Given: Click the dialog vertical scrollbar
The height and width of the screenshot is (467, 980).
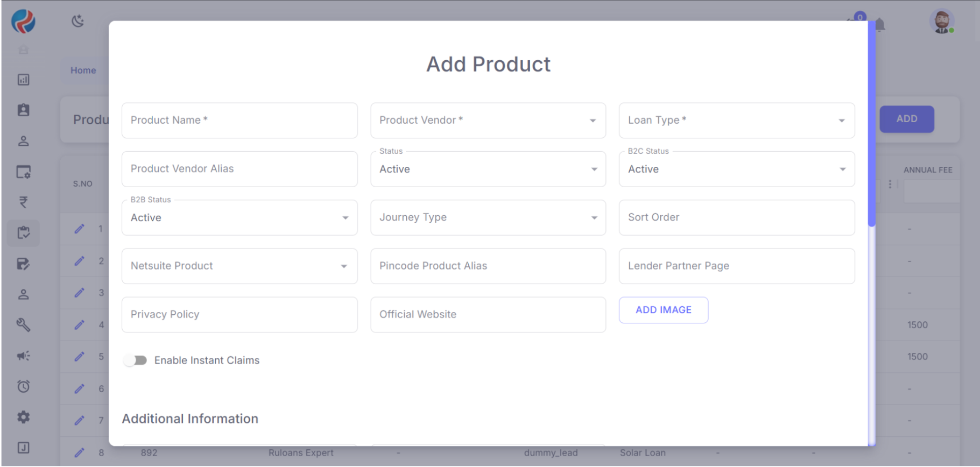Looking at the screenshot, I should [871, 124].
